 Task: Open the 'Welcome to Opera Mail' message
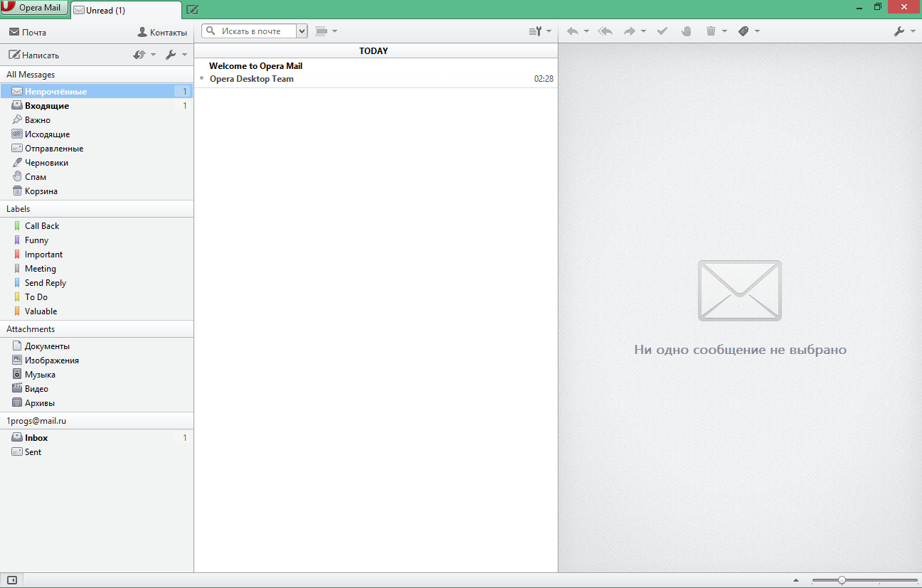click(x=376, y=73)
